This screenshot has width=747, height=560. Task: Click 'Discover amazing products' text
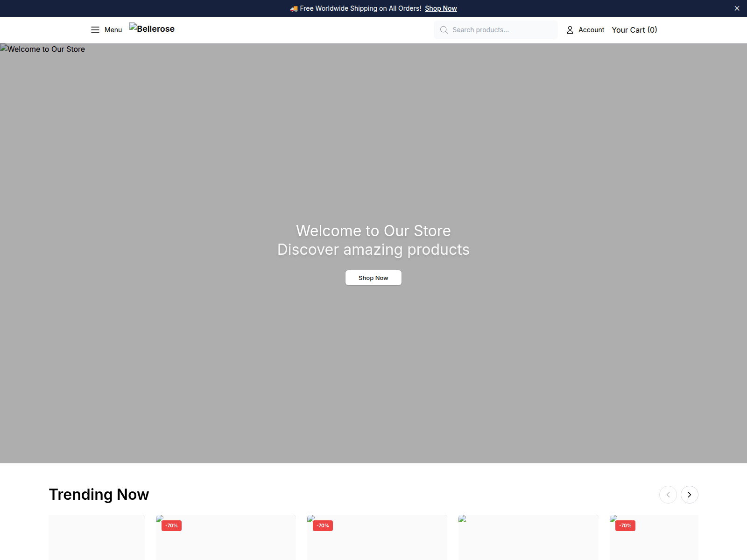click(373, 250)
